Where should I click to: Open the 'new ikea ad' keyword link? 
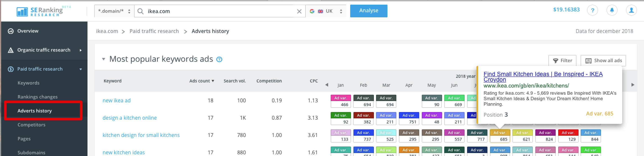click(x=117, y=100)
